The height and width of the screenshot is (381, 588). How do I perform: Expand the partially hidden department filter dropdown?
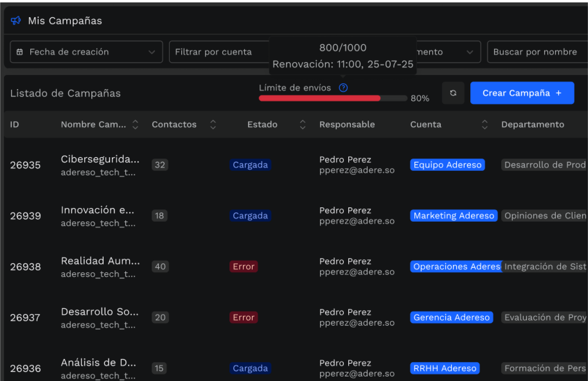(x=469, y=52)
